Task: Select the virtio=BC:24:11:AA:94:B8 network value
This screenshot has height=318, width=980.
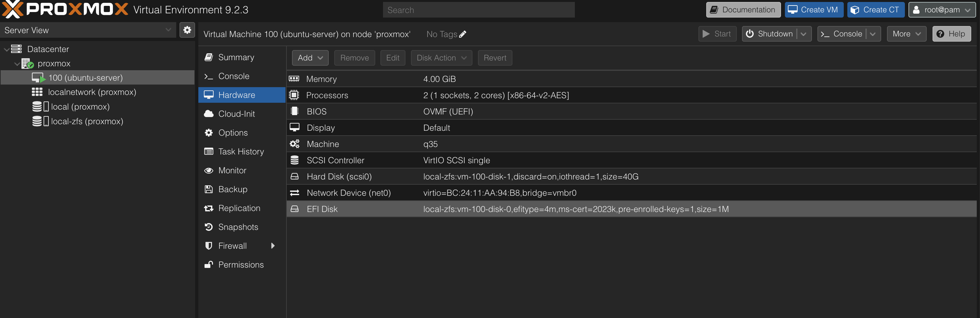Action: point(499,193)
